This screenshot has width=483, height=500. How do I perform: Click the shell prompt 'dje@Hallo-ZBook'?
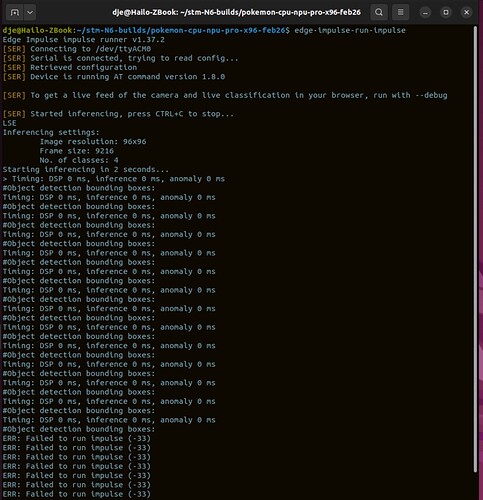[37, 30]
